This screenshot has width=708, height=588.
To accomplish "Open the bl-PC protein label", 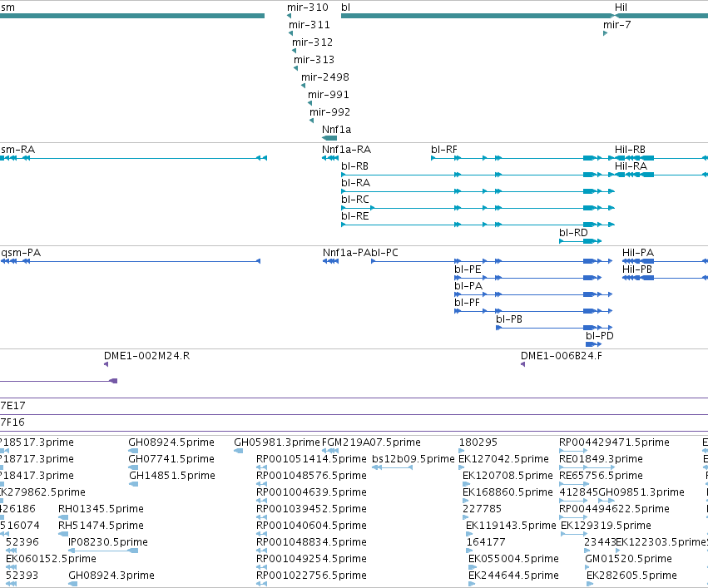I will [x=384, y=253].
